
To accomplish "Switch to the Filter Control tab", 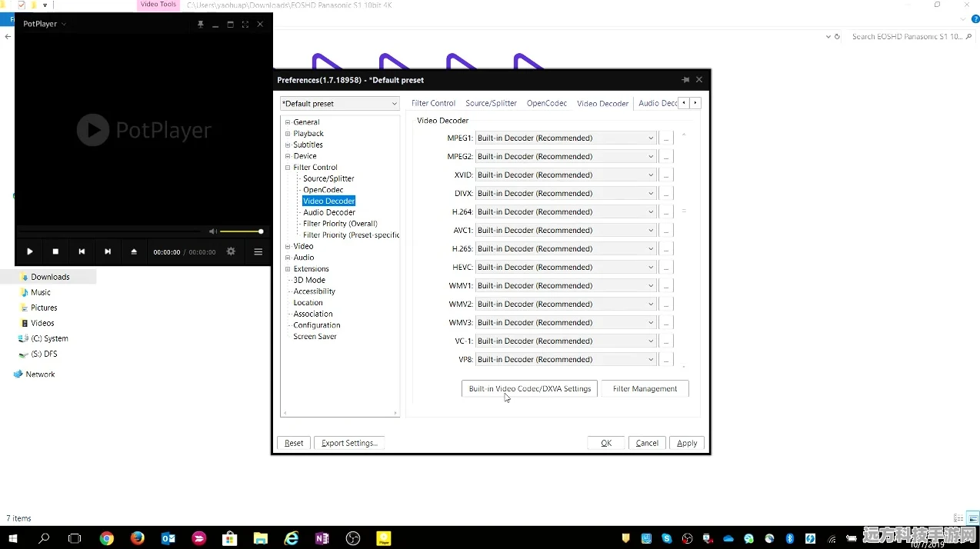I will (x=433, y=103).
